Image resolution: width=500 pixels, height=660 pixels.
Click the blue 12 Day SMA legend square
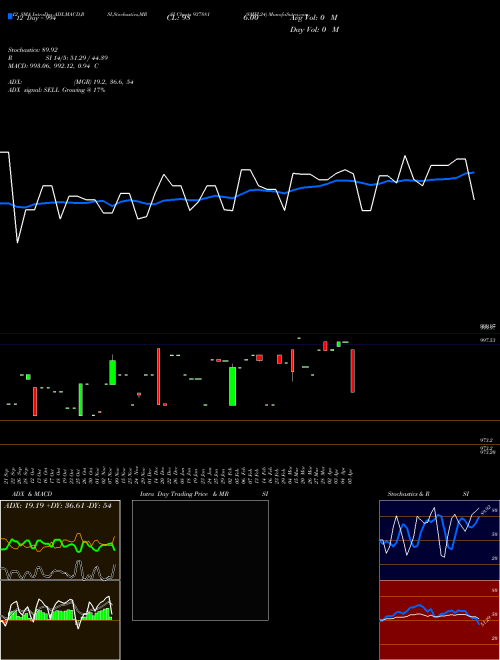[11, 16]
